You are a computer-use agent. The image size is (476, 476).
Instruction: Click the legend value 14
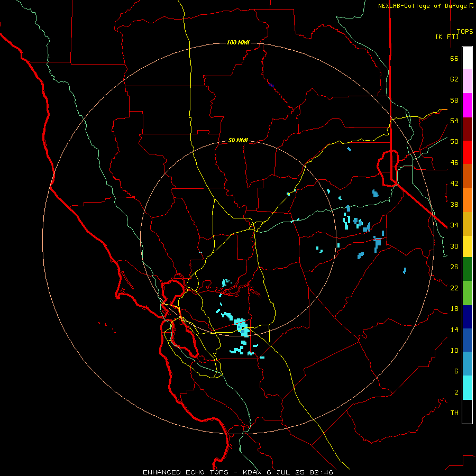pos(454,329)
